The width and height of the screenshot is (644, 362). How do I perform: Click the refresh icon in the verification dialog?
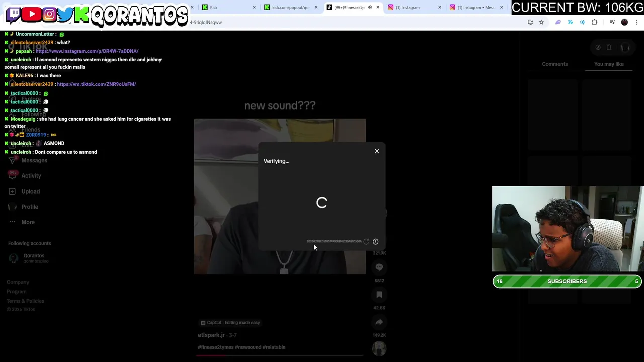(366, 242)
